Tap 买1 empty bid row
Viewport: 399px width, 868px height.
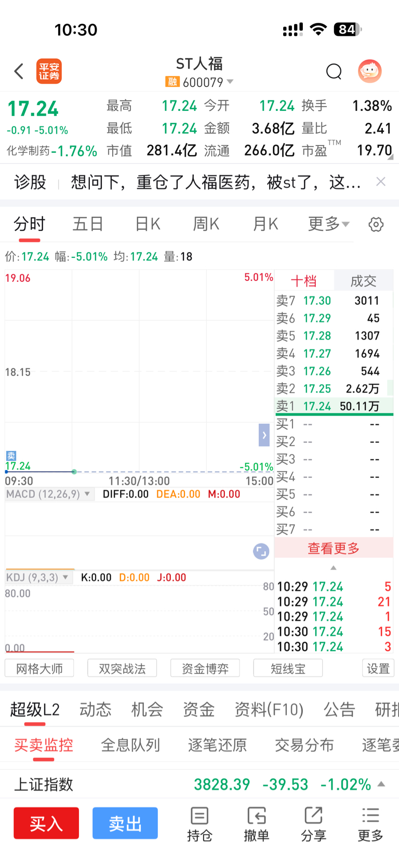pos(334,424)
